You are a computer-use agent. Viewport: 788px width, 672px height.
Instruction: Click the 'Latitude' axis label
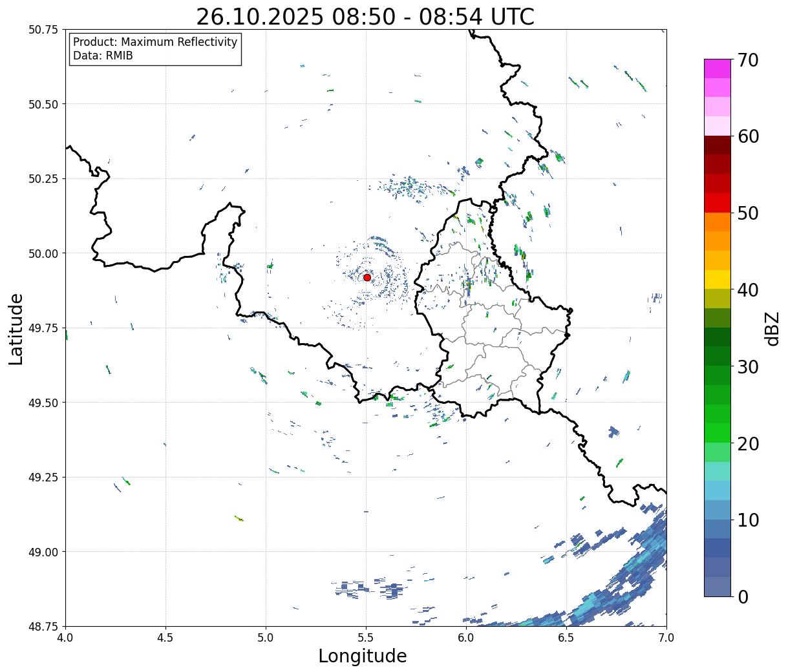[x=16, y=329]
